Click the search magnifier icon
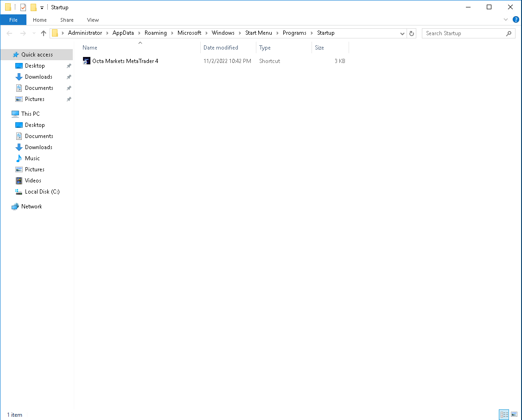Viewport: 522px width, 420px height. pyautogui.click(x=509, y=33)
